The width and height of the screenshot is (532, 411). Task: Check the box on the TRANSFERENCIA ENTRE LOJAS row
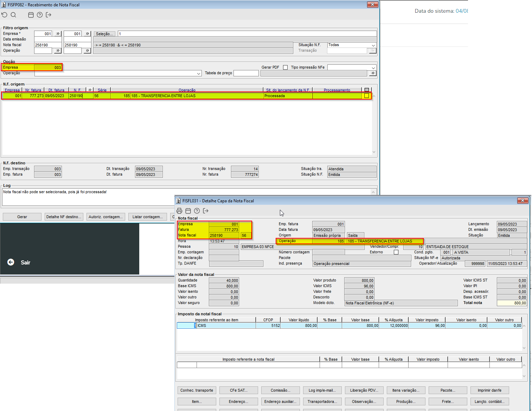point(367,96)
